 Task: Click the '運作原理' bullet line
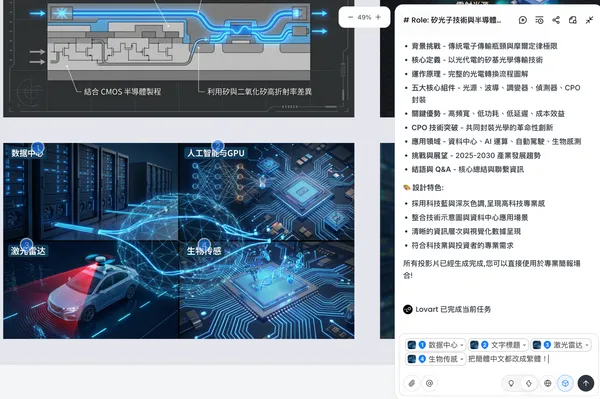point(470,74)
